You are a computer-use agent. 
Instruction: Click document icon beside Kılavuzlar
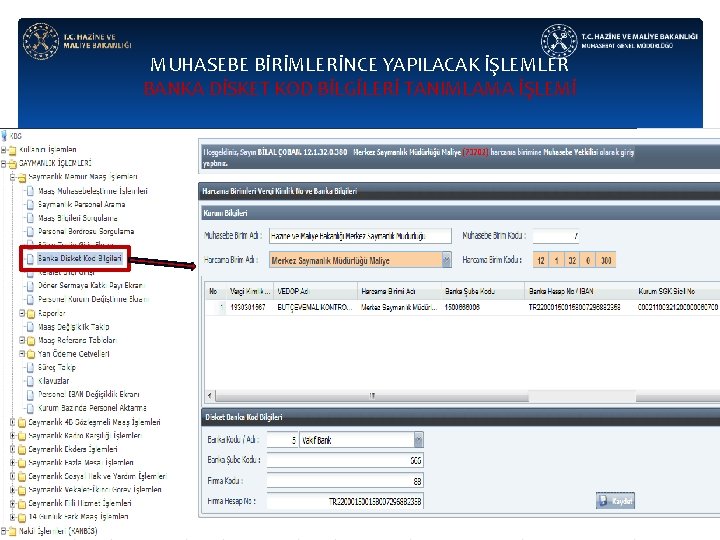[30, 381]
